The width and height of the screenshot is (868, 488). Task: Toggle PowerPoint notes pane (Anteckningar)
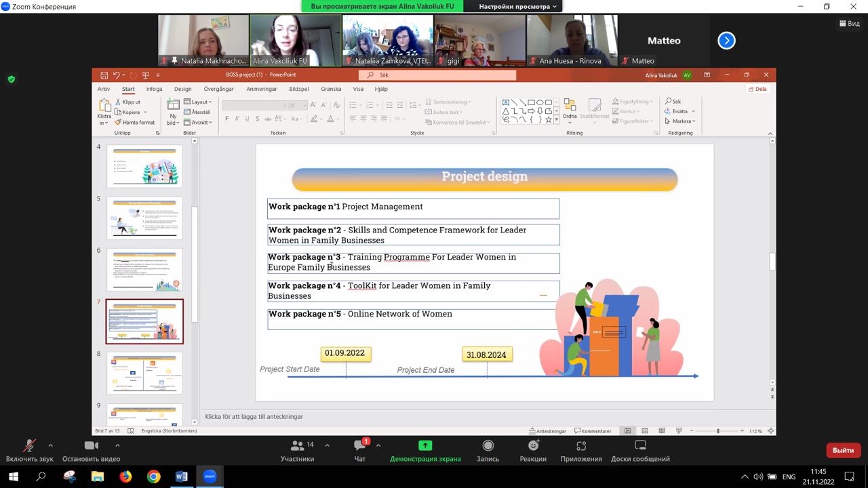tap(547, 431)
